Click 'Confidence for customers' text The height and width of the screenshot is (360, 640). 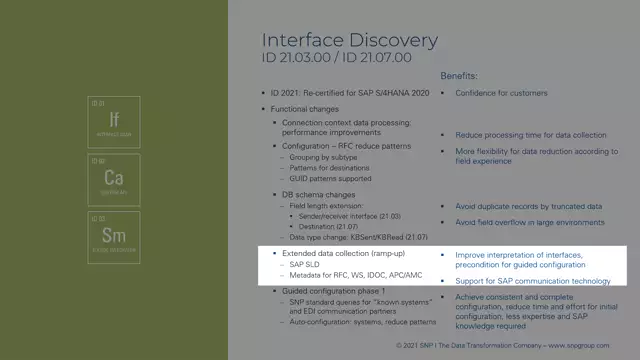(x=501, y=93)
